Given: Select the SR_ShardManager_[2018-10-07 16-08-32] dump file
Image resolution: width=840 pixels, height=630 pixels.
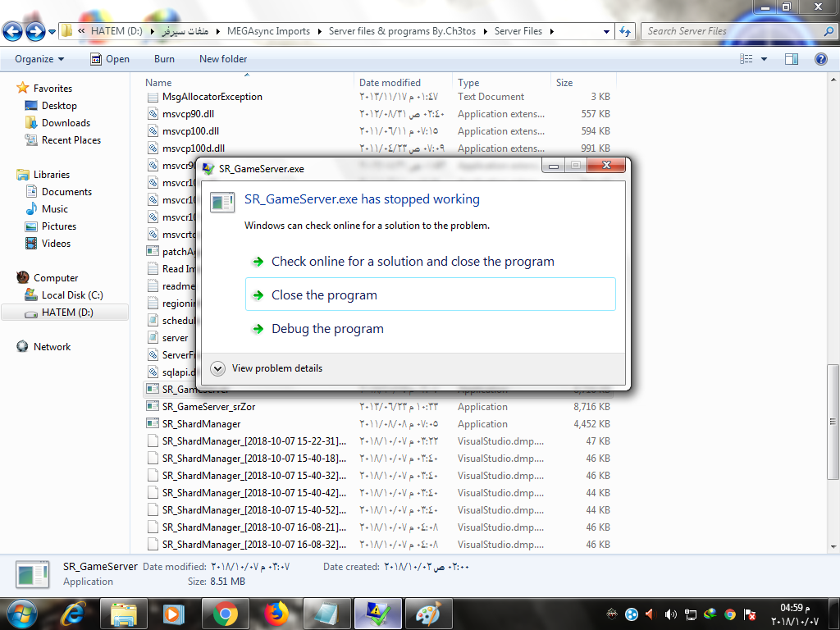Looking at the screenshot, I should (254, 545).
